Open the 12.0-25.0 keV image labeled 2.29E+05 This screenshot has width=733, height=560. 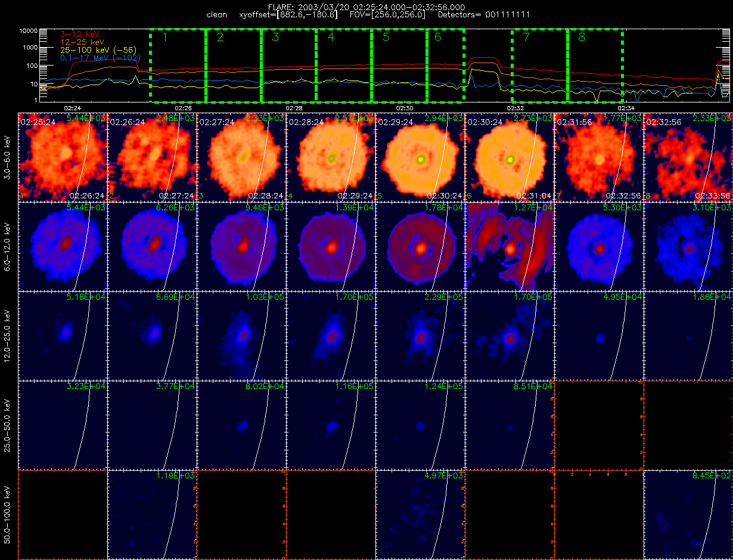(421, 335)
